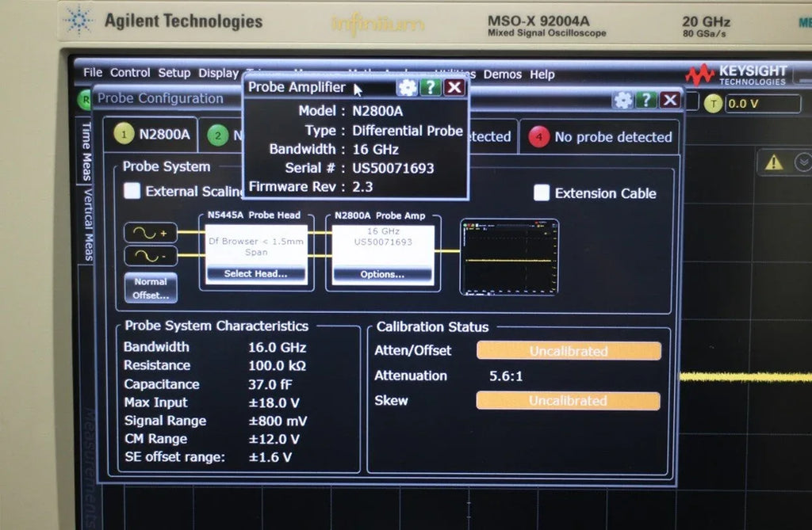Viewport: 812px width, 530px height.
Task: Click negative probe input signal icon
Action: pyautogui.click(x=151, y=256)
